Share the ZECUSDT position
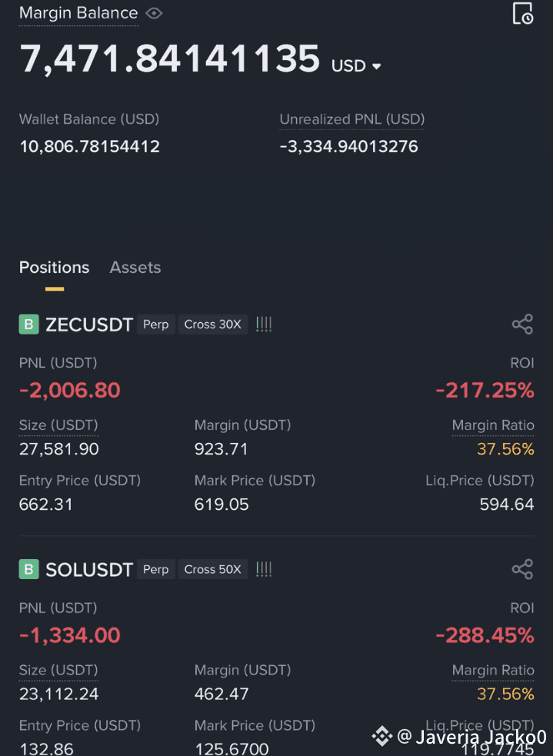Screen dimensions: 553x756 point(523,325)
